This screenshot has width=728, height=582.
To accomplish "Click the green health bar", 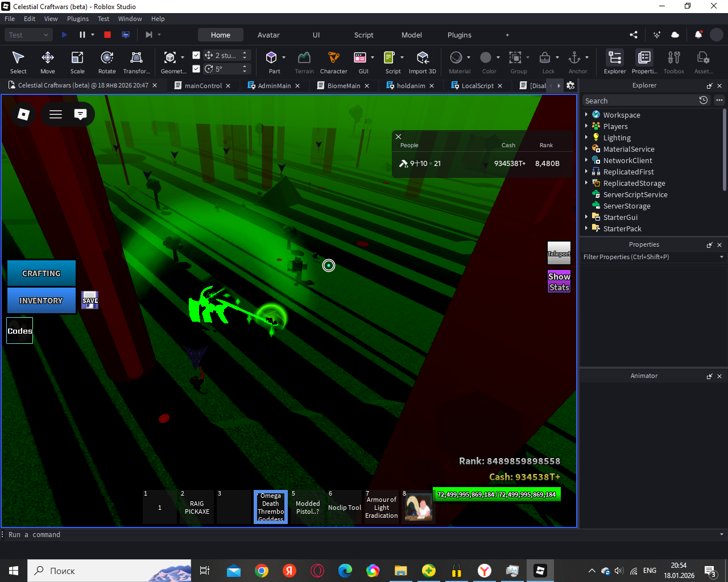I will click(x=497, y=494).
